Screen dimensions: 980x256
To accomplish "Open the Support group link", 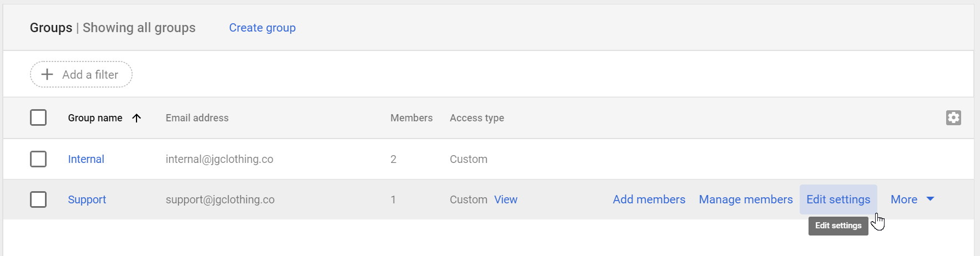I will point(87,199).
